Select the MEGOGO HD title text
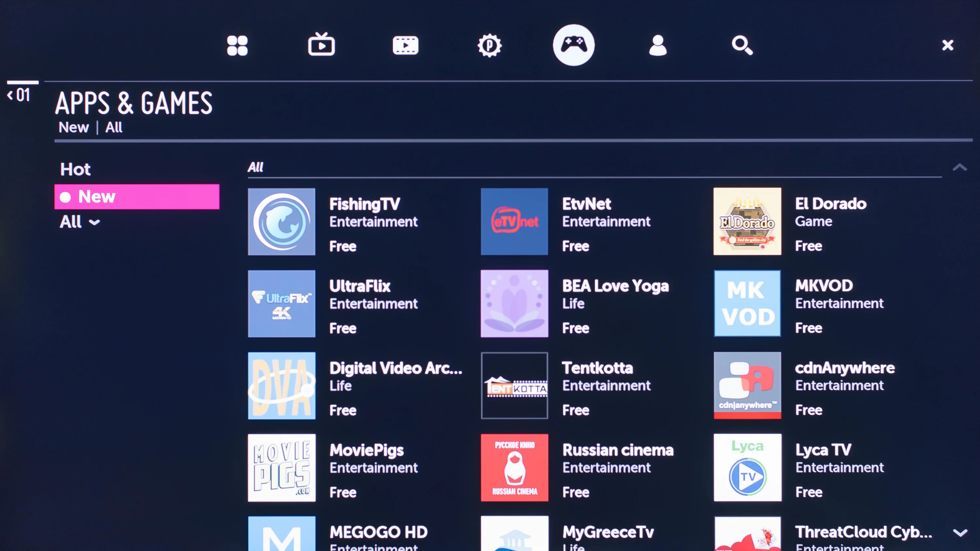The width and height of the screenshot is (980, 551). coord(379,532)
